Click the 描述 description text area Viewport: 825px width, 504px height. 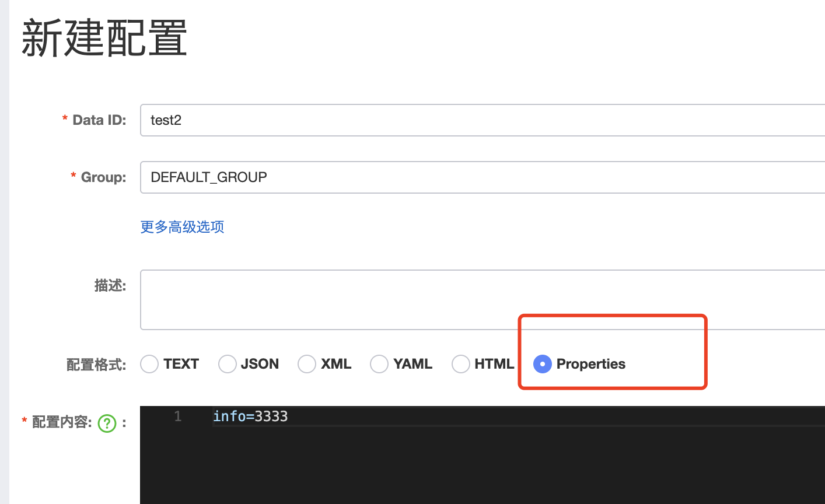click(483, 300)
